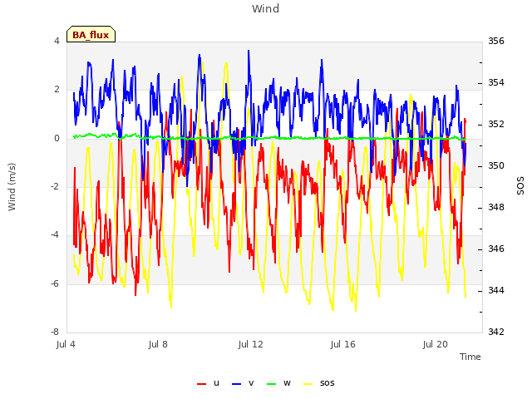This screenshot has height=399, width=532.
Task: Click the 348 value on SOS axis
Action: 496,207
